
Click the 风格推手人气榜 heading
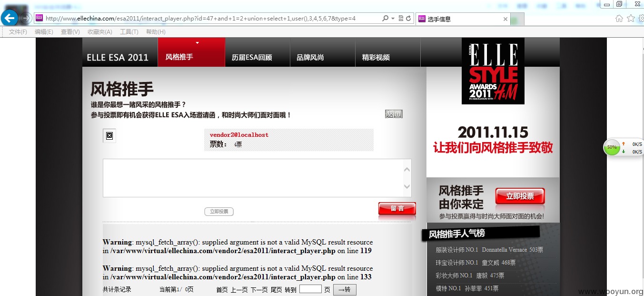click(x=457, y=234)
